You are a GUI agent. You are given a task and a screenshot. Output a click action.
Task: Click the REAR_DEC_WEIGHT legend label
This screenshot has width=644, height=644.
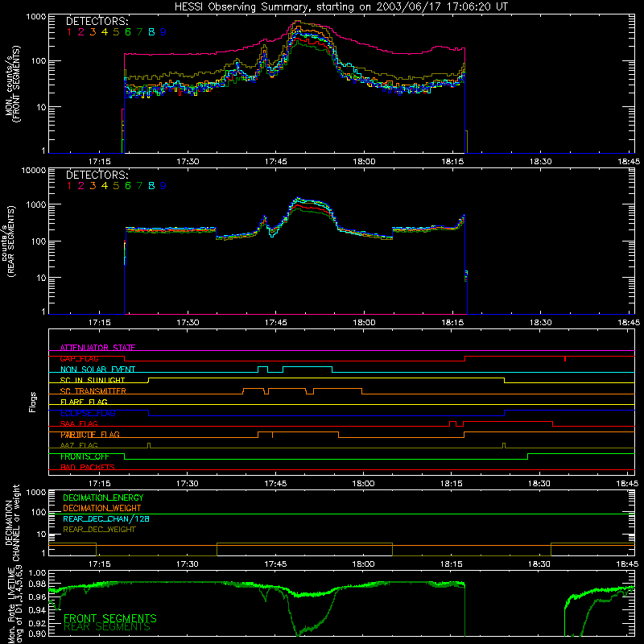click(99, 530)
